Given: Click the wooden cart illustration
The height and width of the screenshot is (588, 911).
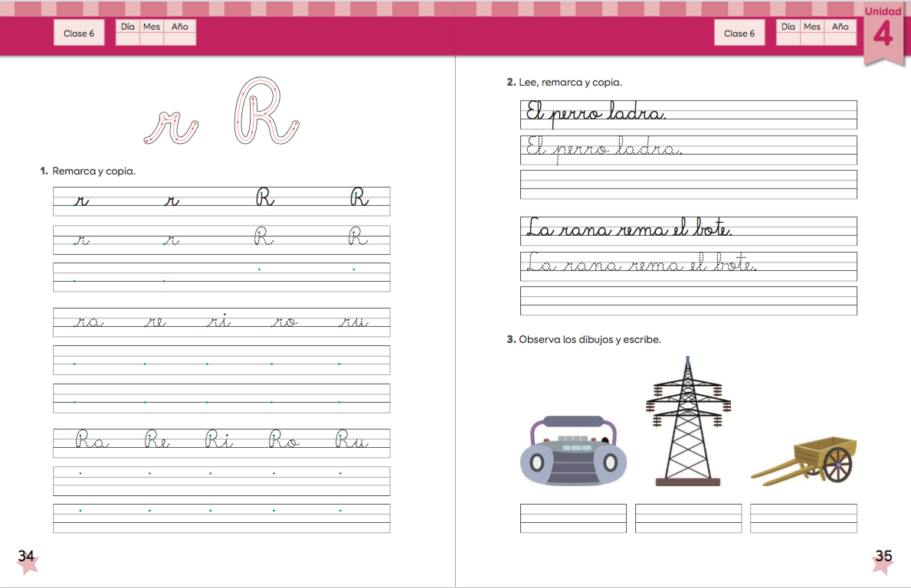Looking at the screenshot, I should [804, 461].
